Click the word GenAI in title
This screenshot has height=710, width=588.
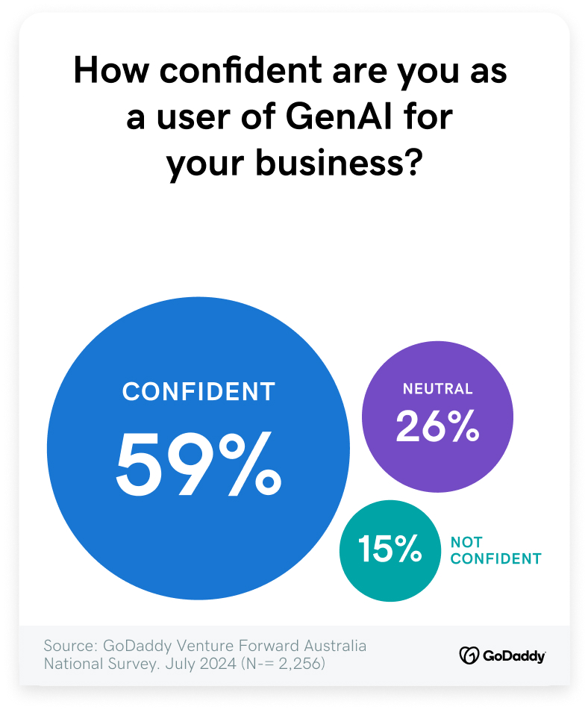point(339,116)
